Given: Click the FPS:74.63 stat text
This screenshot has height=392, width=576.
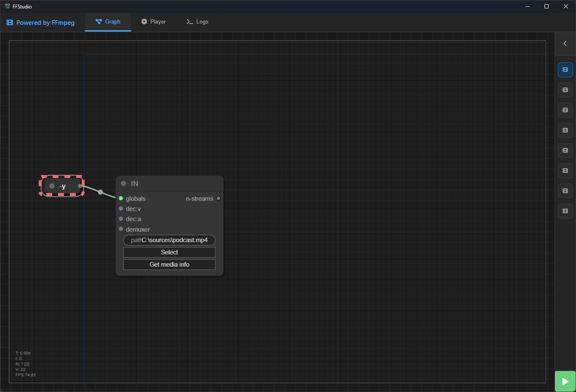Looking at the screenshot, I should click(26, 375).
